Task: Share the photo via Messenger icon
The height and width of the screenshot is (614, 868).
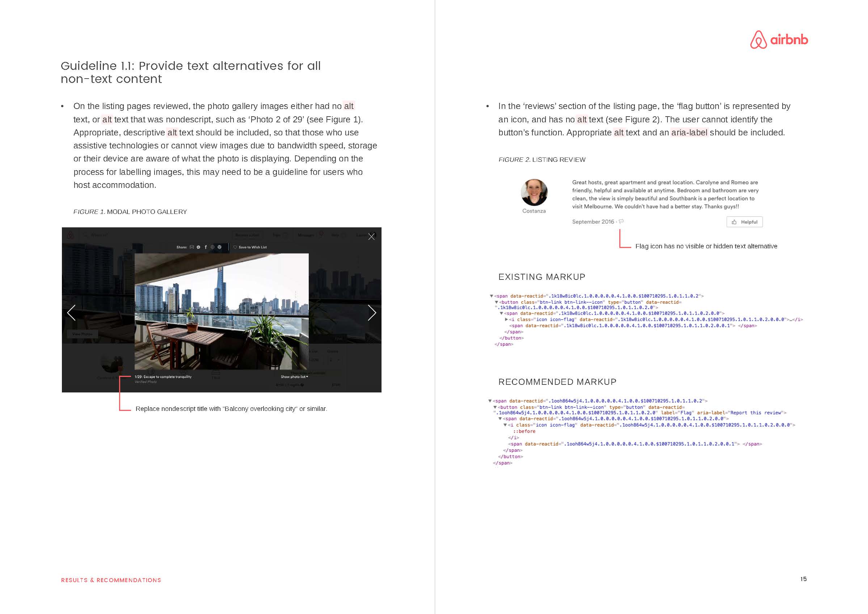Action: point(199,247)
